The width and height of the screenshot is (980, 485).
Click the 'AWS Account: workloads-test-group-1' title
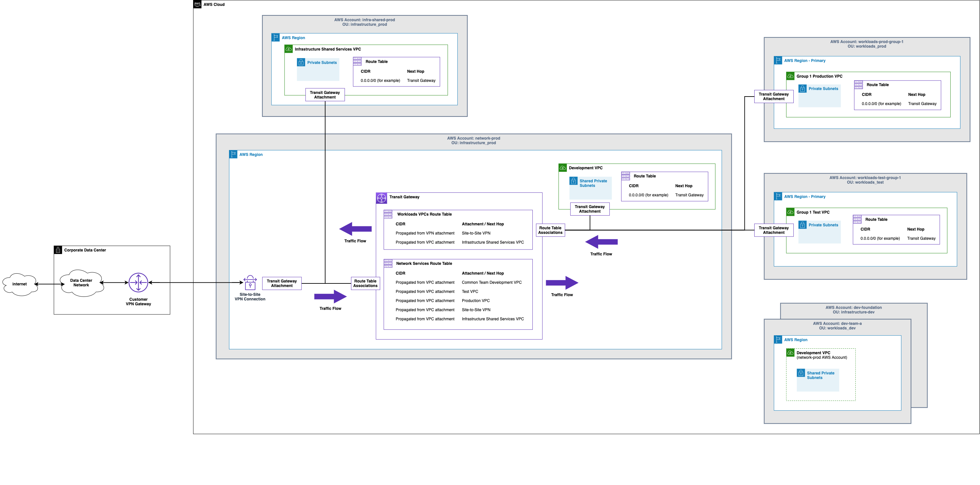(865, 178)
